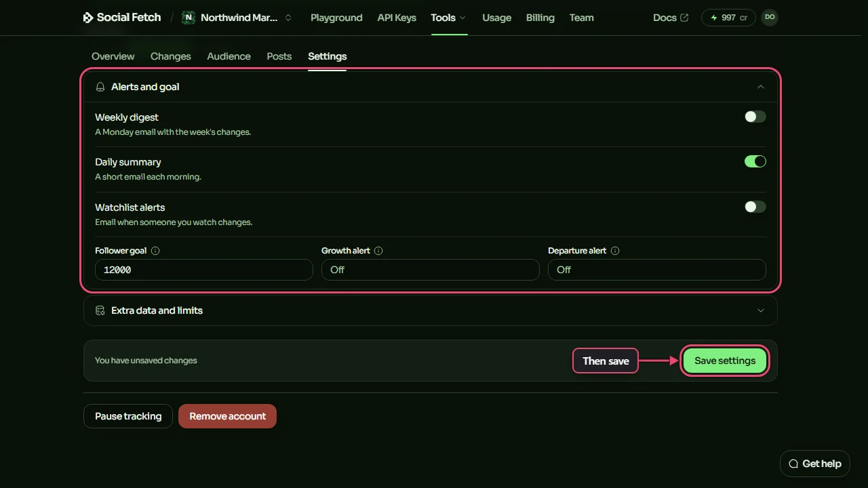This screenshot has height=488, width=868.
Task: Turn on the Watchlist alerts toggle
Action: (x=755, y=207)
